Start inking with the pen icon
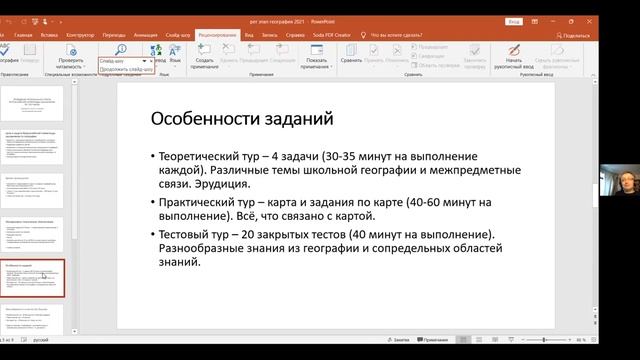The image size is (640, 360). point(514,50)
